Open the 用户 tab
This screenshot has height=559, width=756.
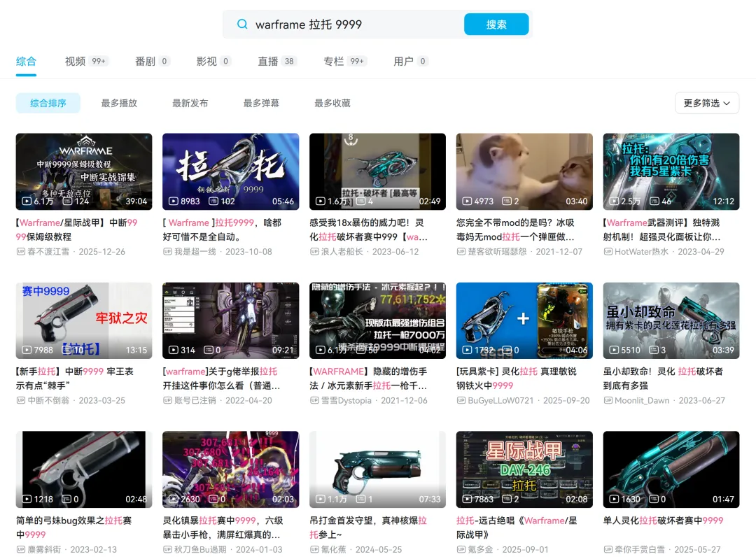pyautogui.click(x=410, y=61)
